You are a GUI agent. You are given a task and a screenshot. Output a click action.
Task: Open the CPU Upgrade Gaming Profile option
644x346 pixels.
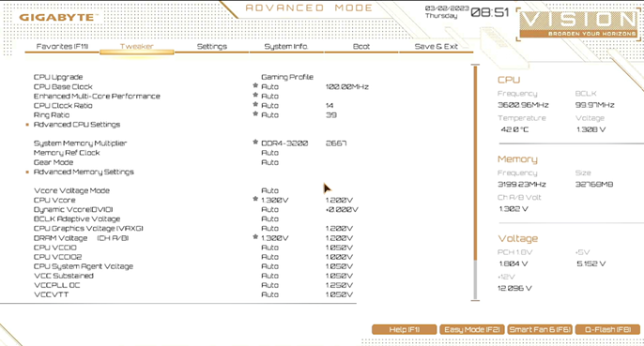(x=287, y=77)
